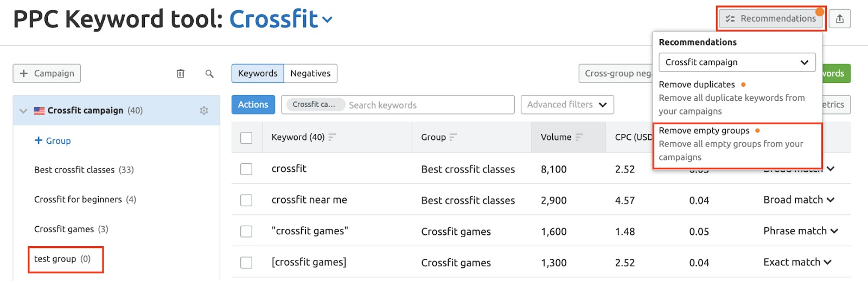This screenshot has height=281, width=868.
Task: Toggle the select-all keywords checkbox
Action: click(x=246, y=138)
